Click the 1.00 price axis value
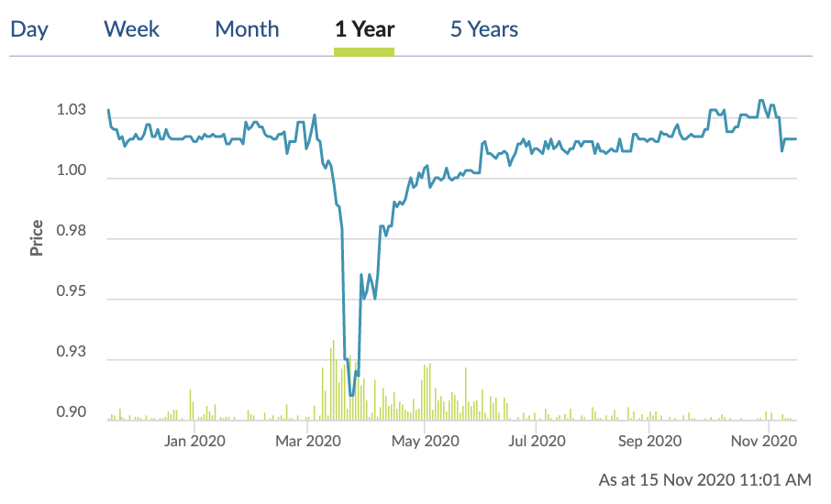 (72, 171)
